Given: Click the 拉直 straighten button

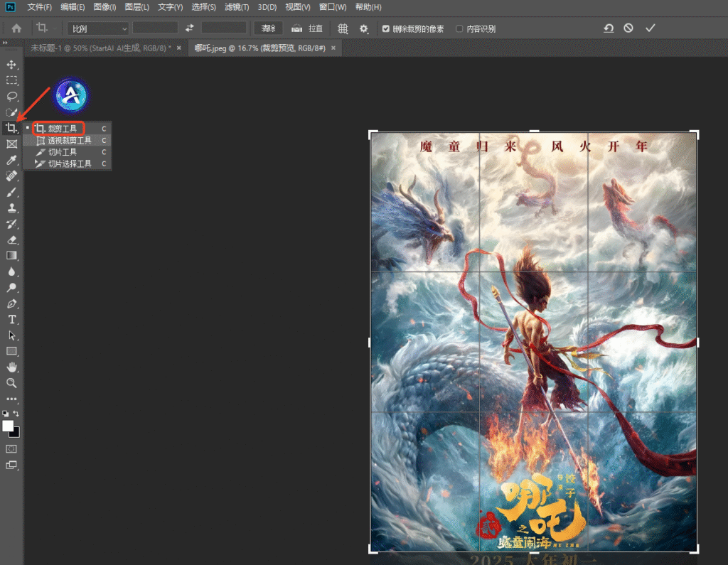Looking at the screenshot, I should coord(307,29).
